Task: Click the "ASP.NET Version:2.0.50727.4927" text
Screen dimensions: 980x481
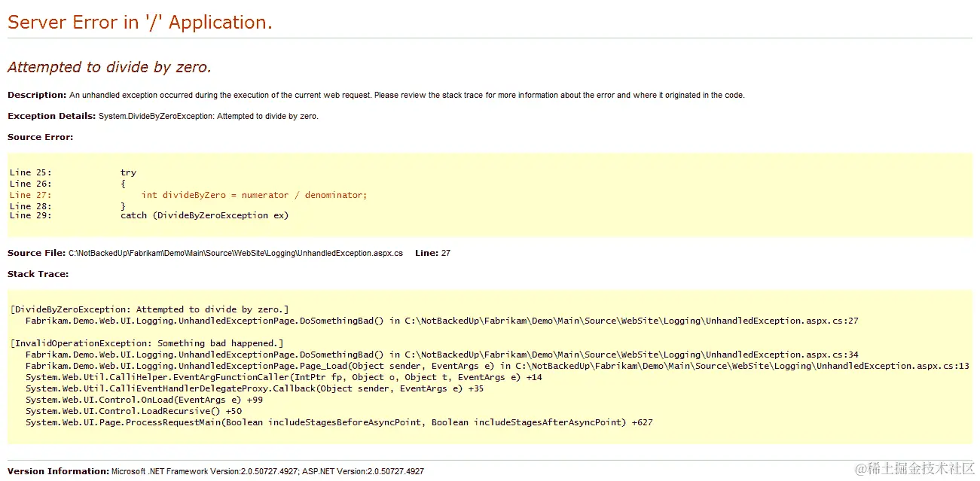Action: 362,471
